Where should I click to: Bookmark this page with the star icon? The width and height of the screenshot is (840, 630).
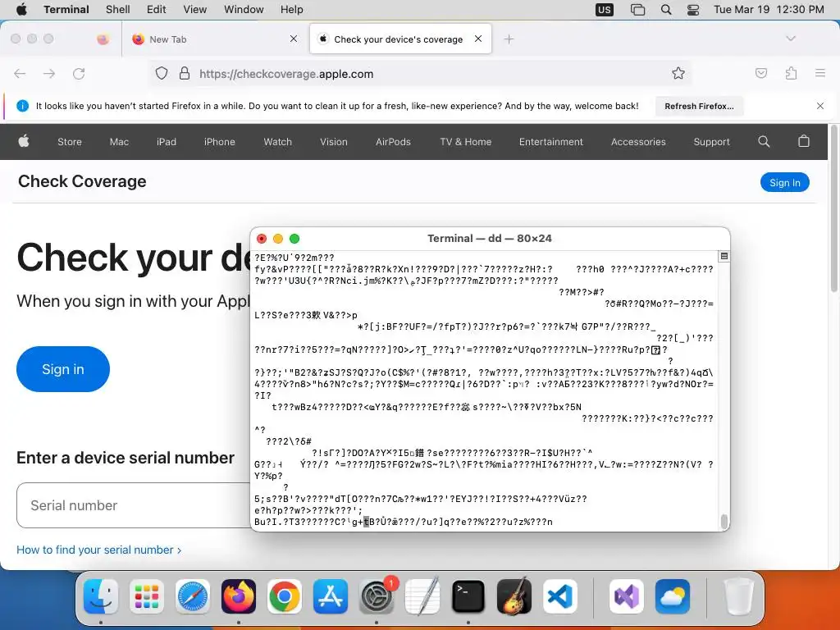click(x=678, y=73)
